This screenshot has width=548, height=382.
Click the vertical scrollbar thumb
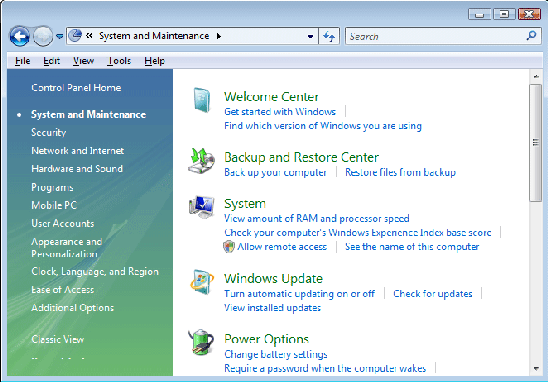[x=535, y=143]
